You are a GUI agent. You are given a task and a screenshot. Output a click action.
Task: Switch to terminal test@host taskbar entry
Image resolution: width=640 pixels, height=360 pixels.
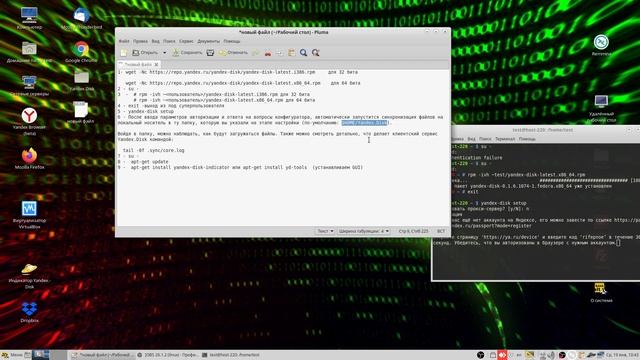coord(231,355)
